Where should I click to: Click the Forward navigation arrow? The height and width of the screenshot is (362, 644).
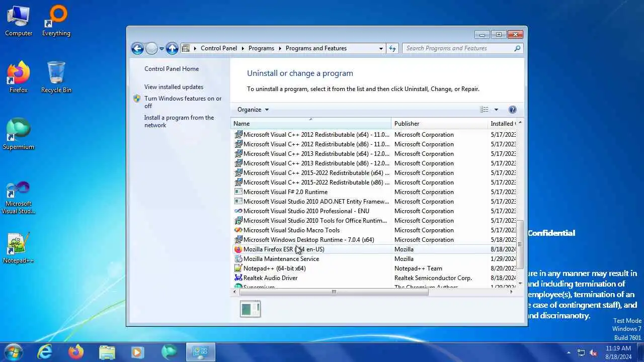click(151, 48)
